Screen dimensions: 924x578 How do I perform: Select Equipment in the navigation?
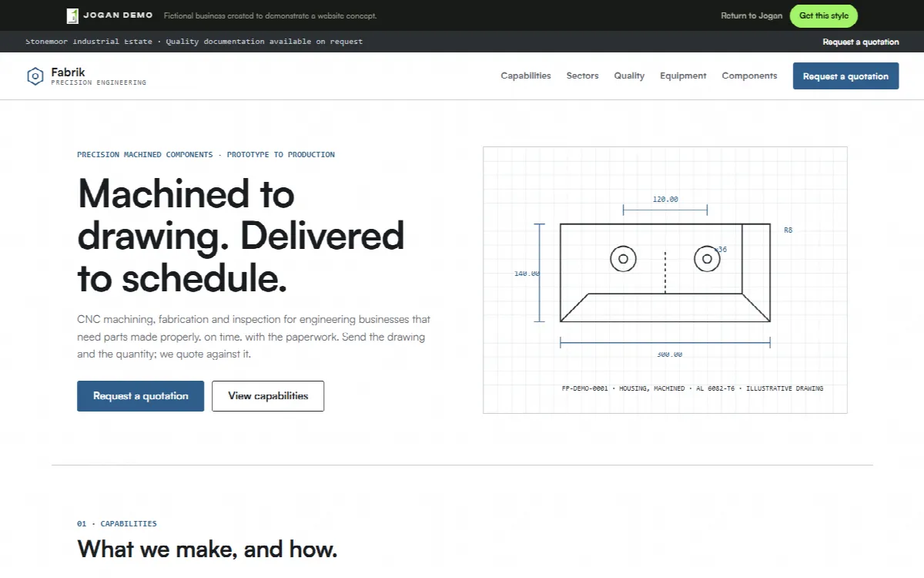[x=683, y=76]
